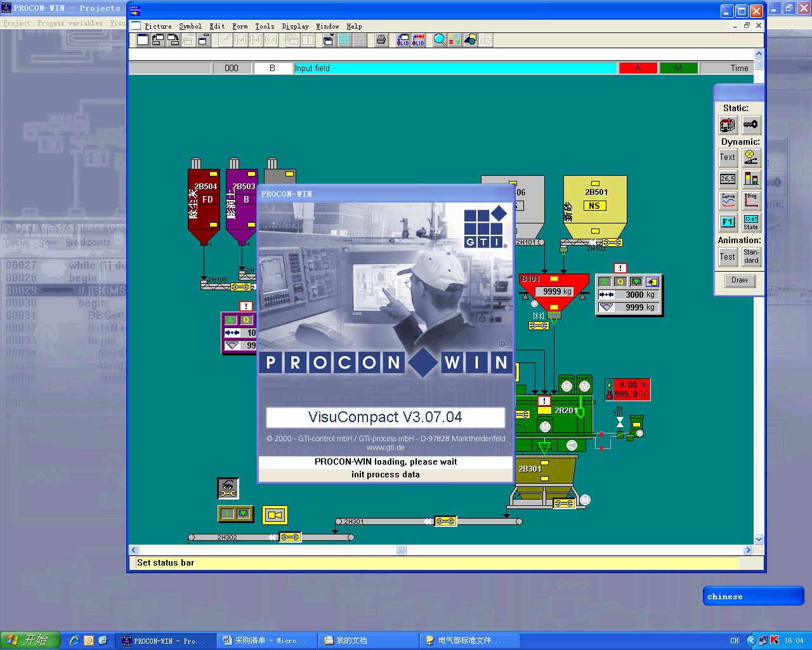Select the dynamic Curve trend icon
812x650 pixels.
pos(728,201)
